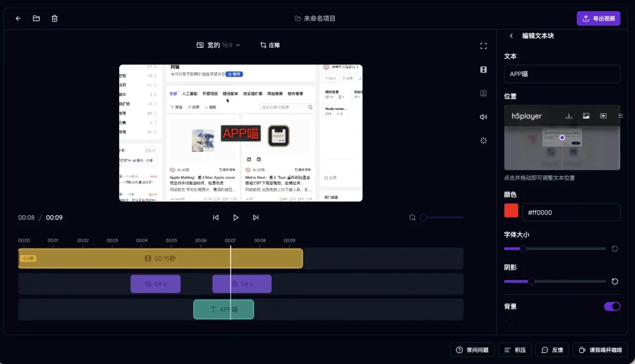
Task: Open the cursor effects sparkle icon
Action: coord(483,140)
